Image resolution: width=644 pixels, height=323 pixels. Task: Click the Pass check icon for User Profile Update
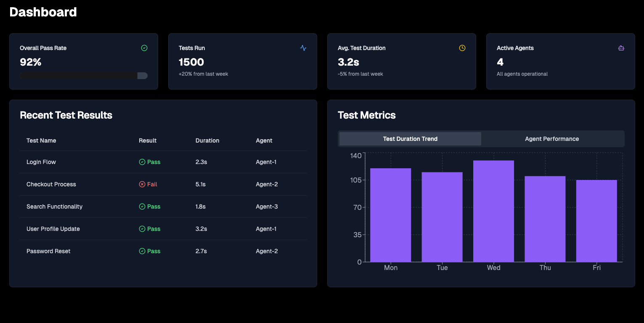click(x=142, y=229)
